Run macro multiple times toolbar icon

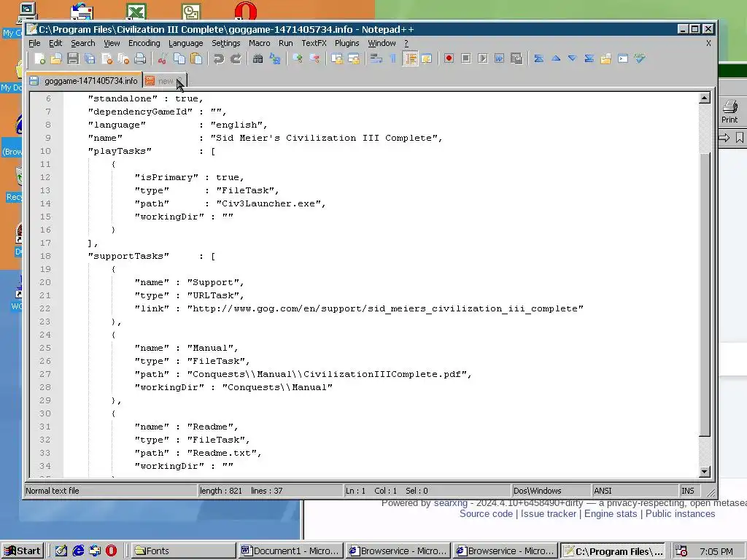point(499,58)
